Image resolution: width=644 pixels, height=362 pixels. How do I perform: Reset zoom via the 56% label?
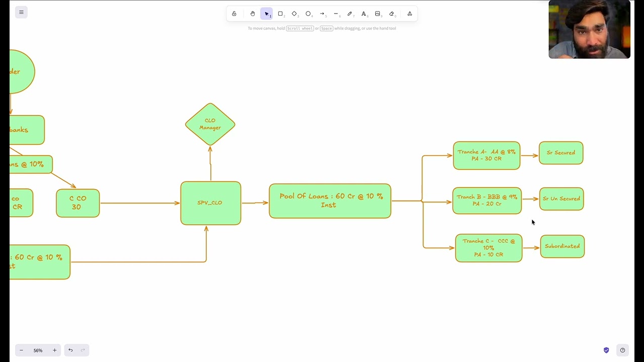click(x=38, y=350)
